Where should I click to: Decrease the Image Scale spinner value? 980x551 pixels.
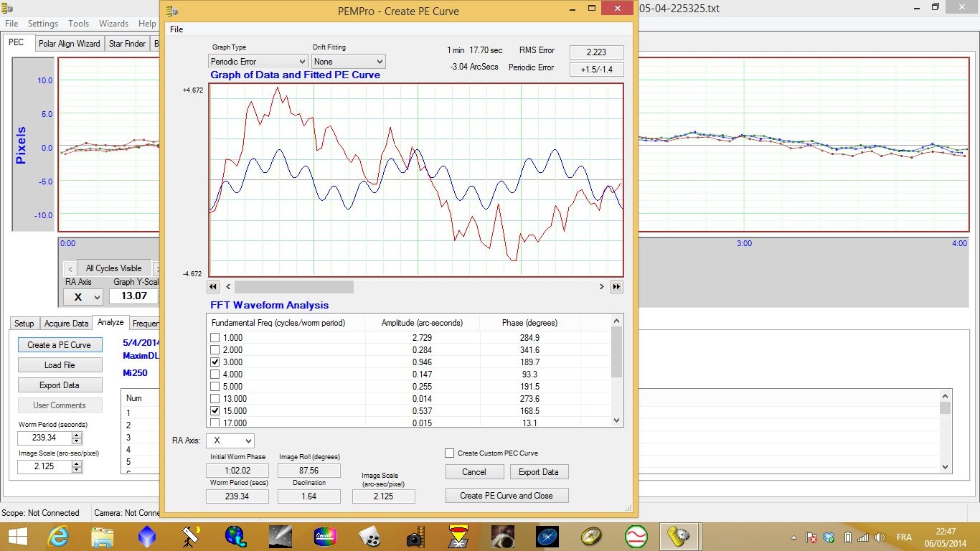point(77,470)
